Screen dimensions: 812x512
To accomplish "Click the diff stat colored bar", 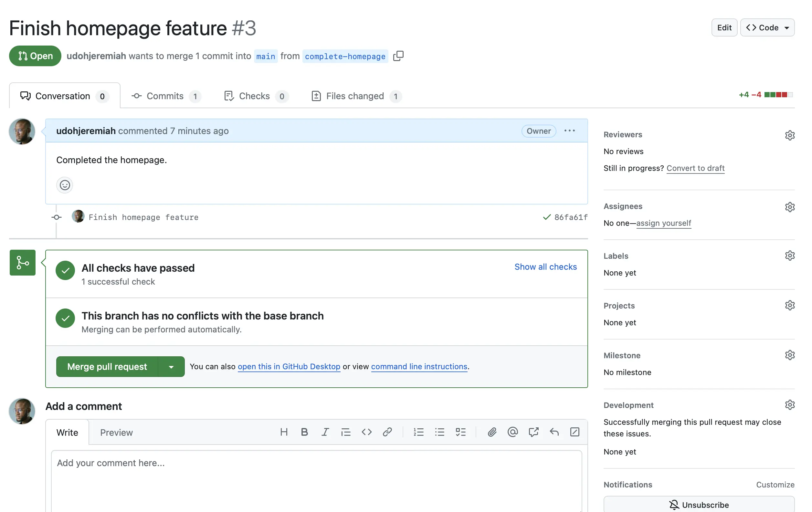I will 778,95.
